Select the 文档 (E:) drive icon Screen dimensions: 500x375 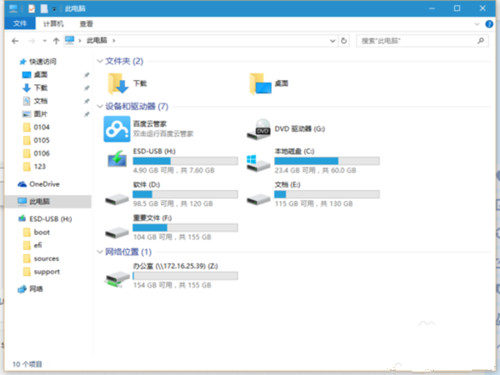(x=258, y=199)
